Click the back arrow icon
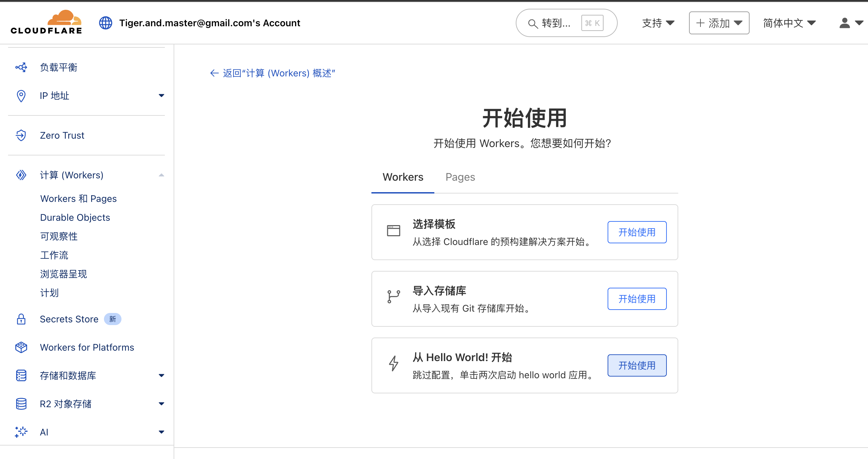 [x=214, y=73]
